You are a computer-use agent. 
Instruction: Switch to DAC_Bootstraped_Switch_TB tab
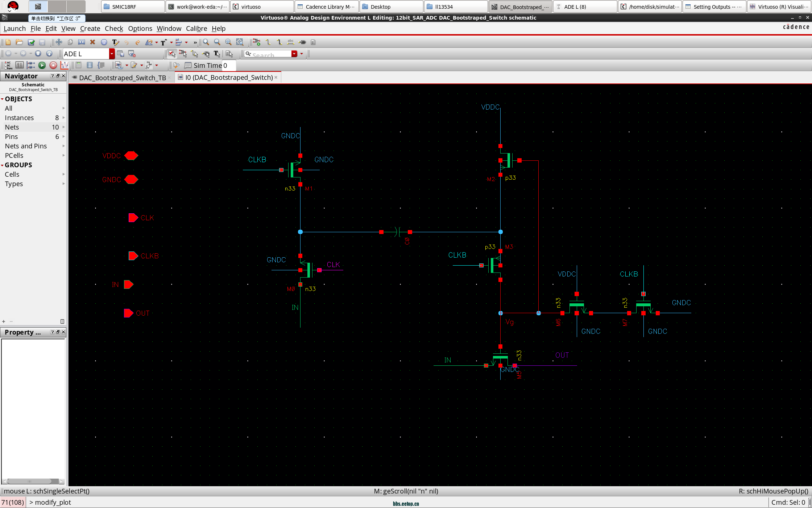122,78
